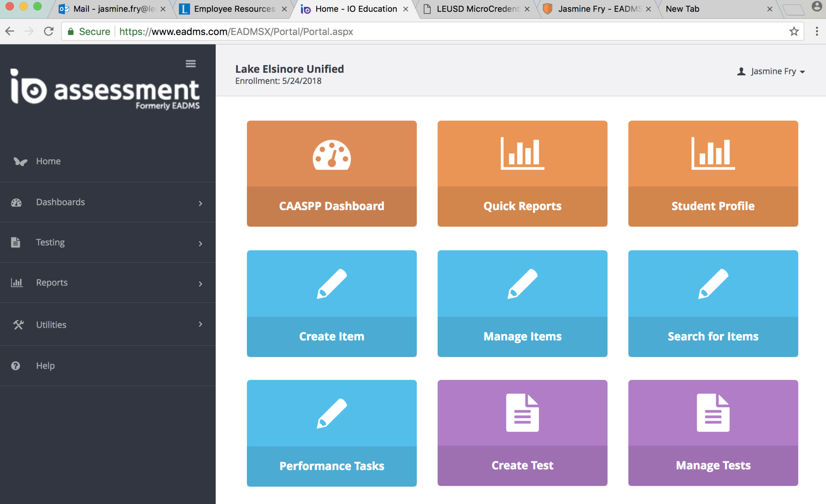Screen dimensions: 826x504
Task: Click the hamburger menu icon in sidebar
Action: 190,64
